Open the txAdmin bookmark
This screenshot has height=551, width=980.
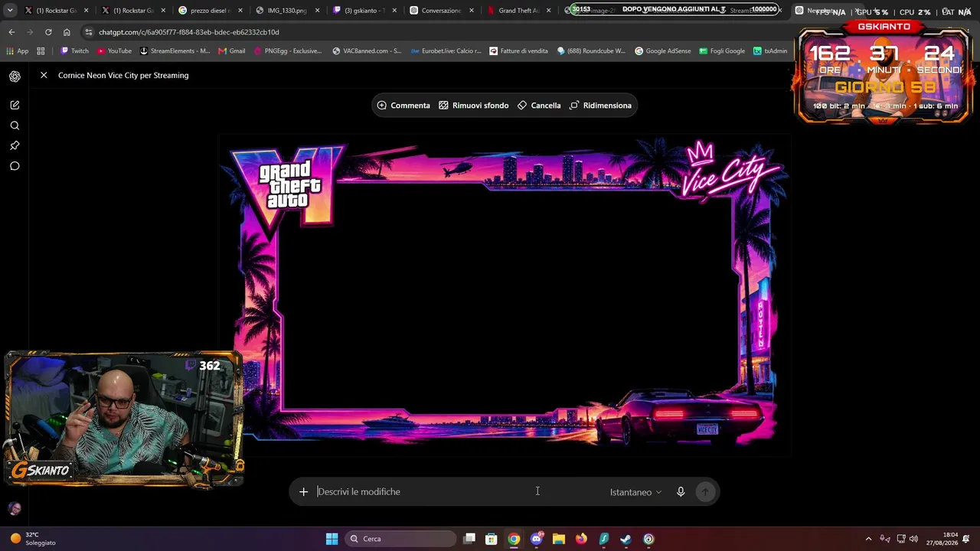(x=770, y=51)
